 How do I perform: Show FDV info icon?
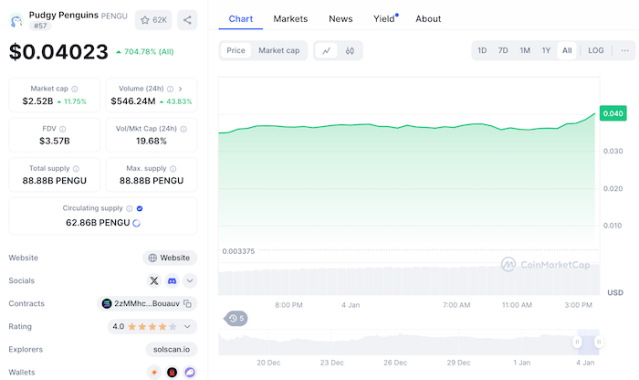[62, 129]
